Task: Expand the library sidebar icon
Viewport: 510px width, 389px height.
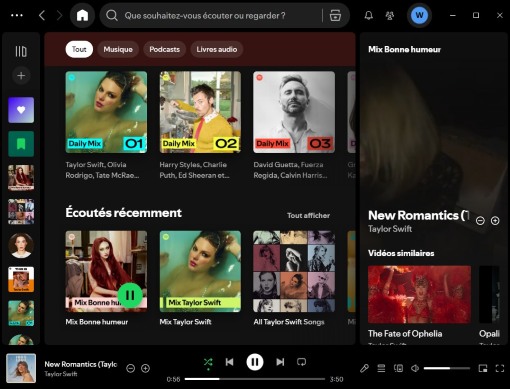Action: pyautogui.click(x=21, y=51)
